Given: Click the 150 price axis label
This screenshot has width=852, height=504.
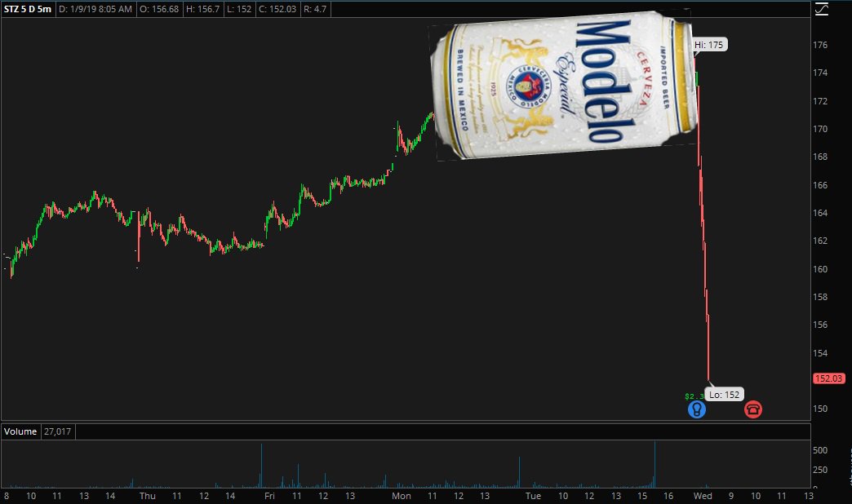Looking at the screenshot, I should tap(820, 409).
